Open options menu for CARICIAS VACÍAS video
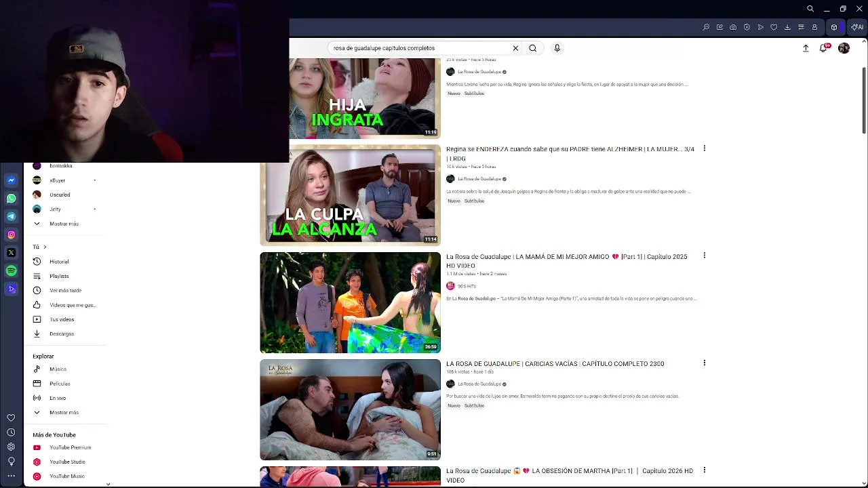 click(x=704, y=363)
